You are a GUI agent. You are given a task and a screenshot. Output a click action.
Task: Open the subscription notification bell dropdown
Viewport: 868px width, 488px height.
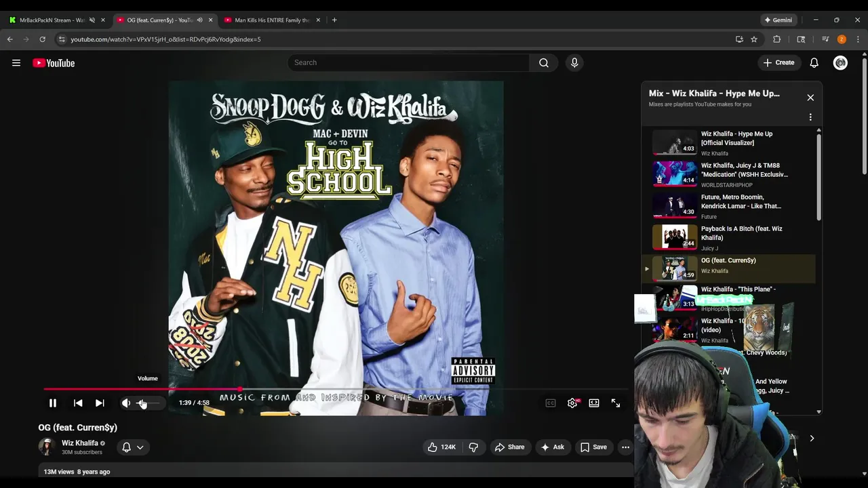click(x=133, y=447)
